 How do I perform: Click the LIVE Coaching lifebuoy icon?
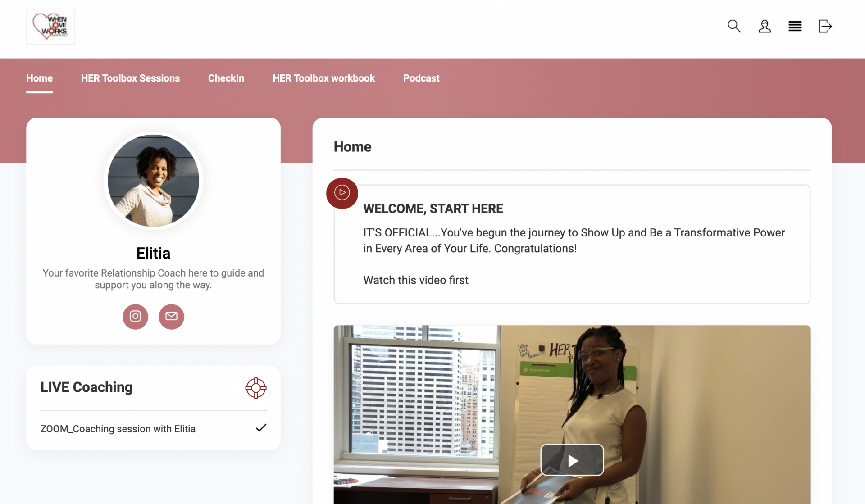(255, 388)
